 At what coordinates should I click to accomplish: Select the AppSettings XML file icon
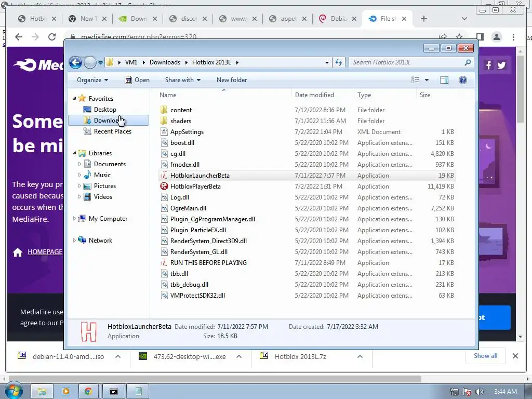pyautogui.click(x=164, y=132)
